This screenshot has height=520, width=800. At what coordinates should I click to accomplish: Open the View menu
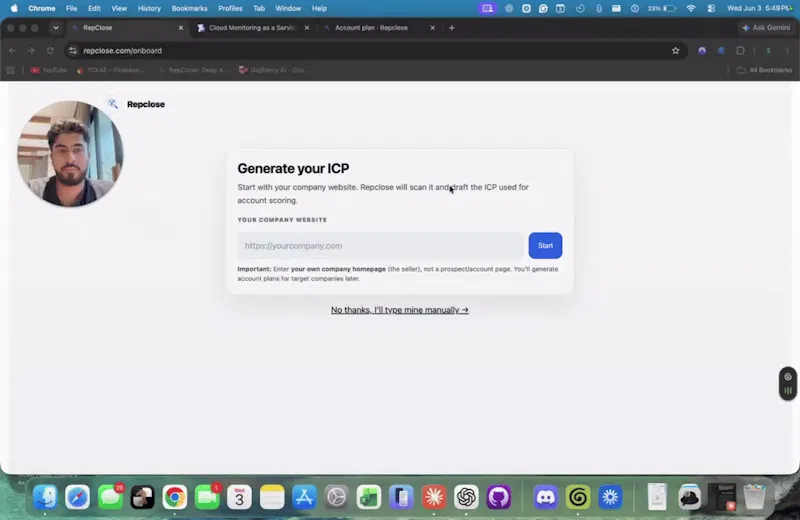pyautogui.click(x=119, y=8)
